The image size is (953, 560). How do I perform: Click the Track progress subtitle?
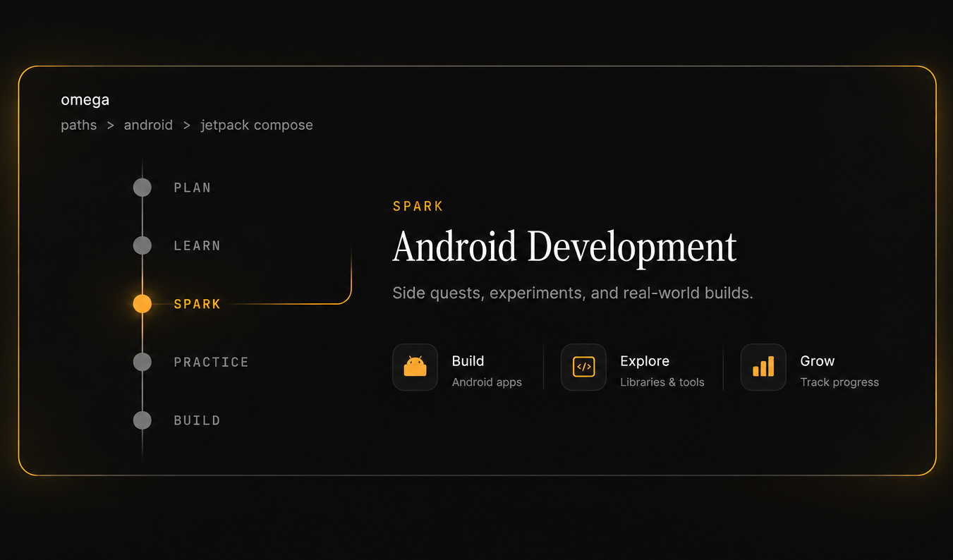839,382
